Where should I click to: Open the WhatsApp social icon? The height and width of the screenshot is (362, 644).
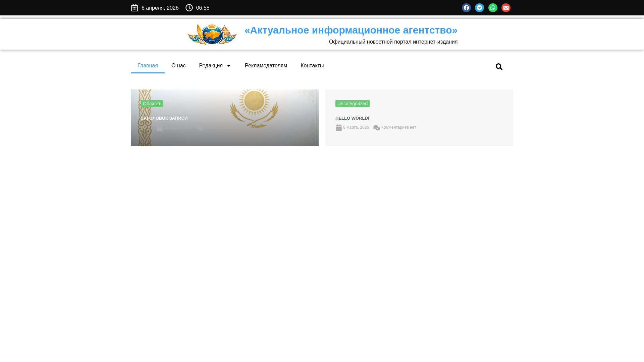click(493, 8)
